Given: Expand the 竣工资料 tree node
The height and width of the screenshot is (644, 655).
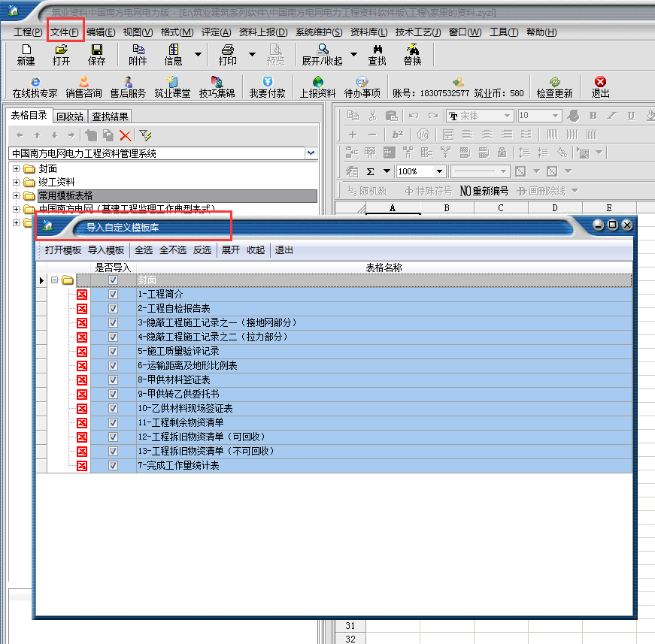Looking at the screenshot, I should 17,182.
